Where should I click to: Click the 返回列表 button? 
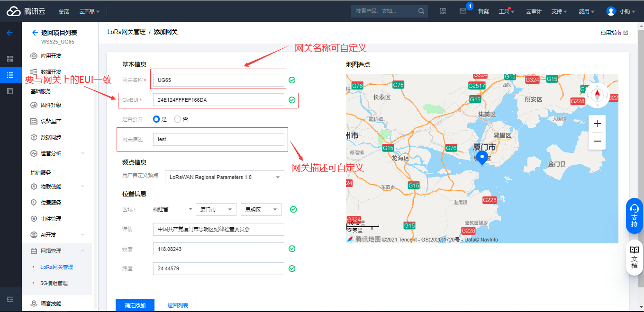point(178,305)
